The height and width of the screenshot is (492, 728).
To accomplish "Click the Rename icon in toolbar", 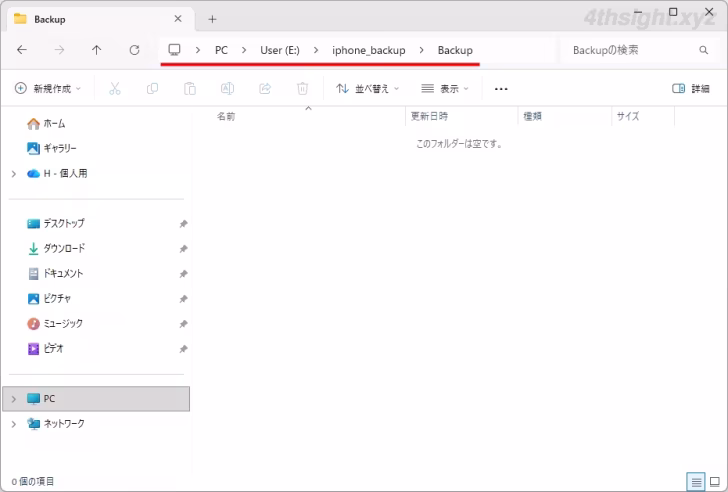I will tap(227, 88).
